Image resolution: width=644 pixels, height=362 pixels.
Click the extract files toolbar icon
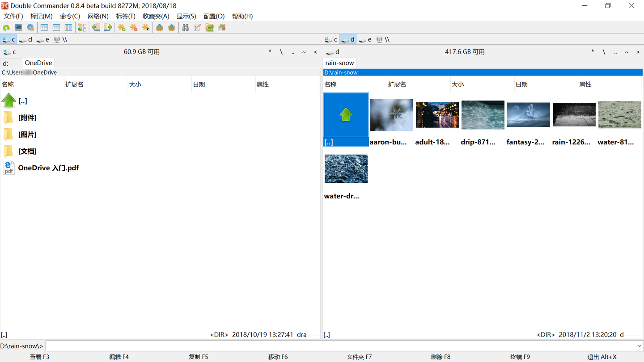point(172,28)
